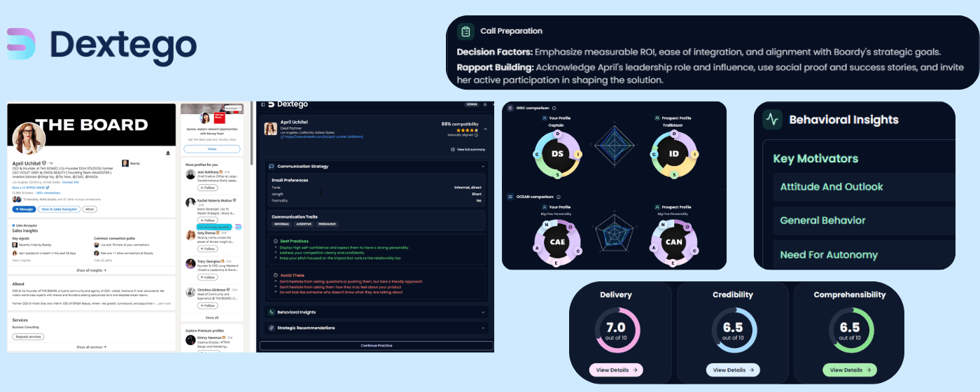Click the Key Motivators heading
Image resolution: width=980 pixels, height=392 pixels.
815,158
